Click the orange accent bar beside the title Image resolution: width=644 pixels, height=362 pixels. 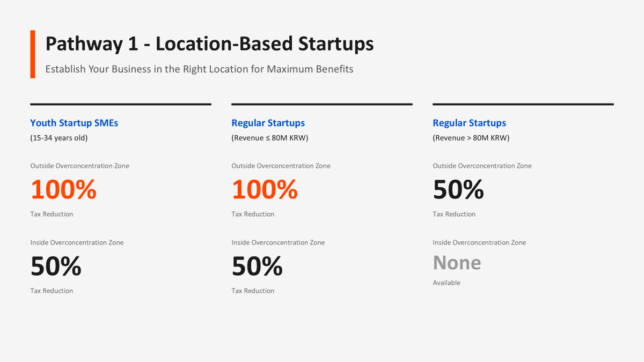(x=33, y=54)
